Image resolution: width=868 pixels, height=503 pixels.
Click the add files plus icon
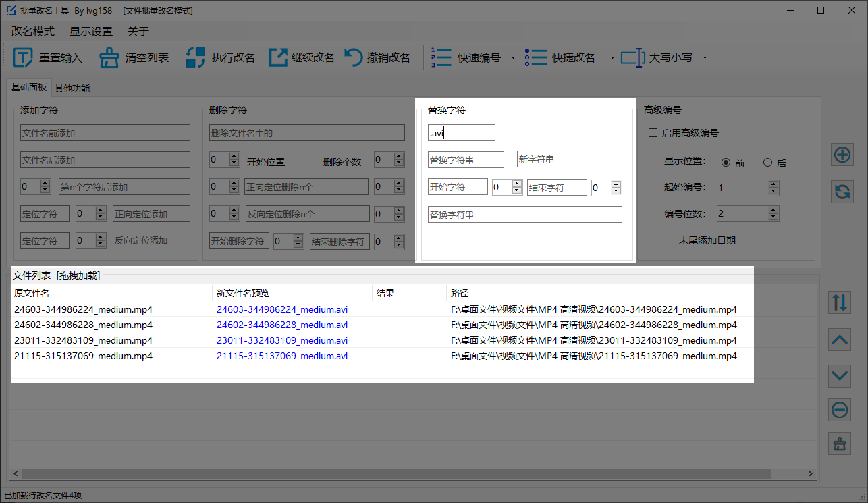point(842,155)
